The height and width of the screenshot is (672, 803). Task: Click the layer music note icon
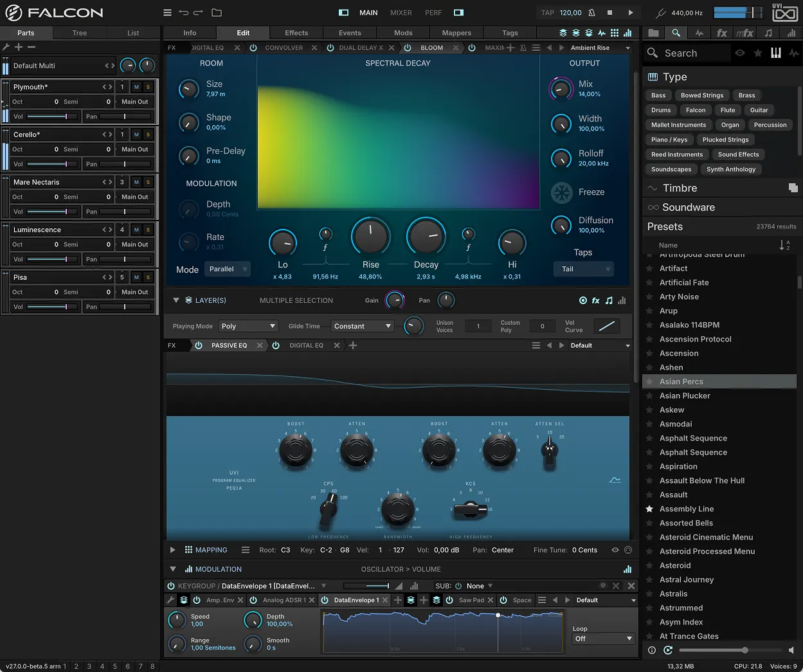coord(609,300)
